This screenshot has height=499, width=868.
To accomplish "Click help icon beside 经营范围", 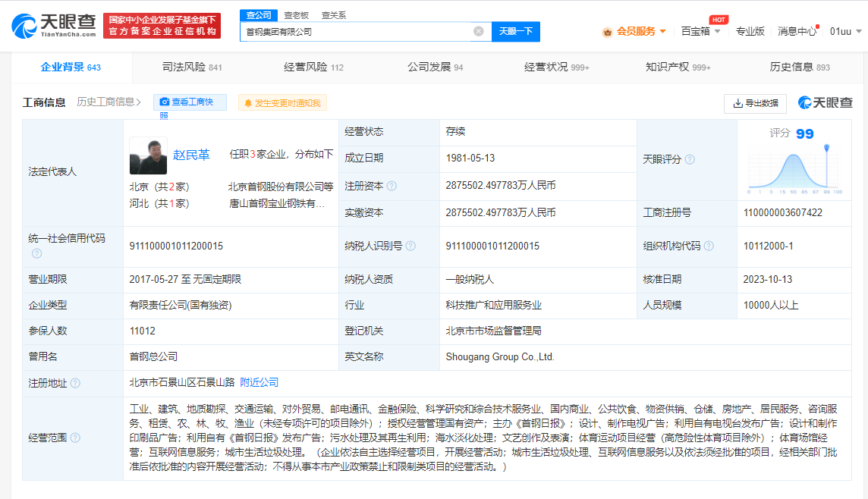I will click(75, 438).
